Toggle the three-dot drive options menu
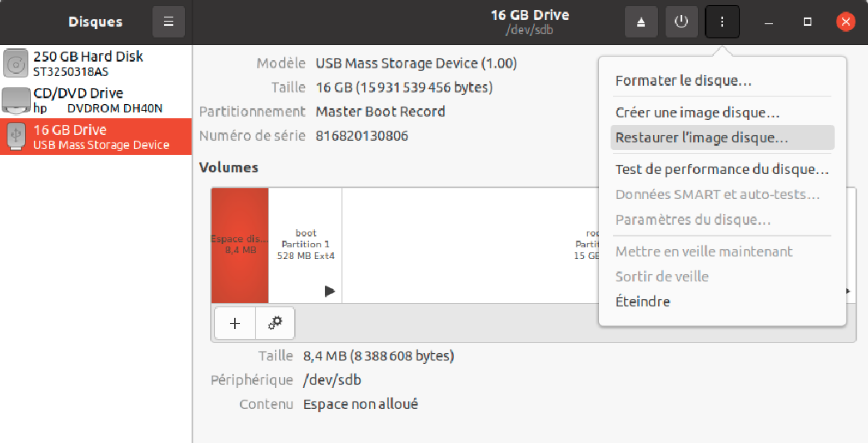Viewport: 868px width, 443px height. [x=722, y=22]
